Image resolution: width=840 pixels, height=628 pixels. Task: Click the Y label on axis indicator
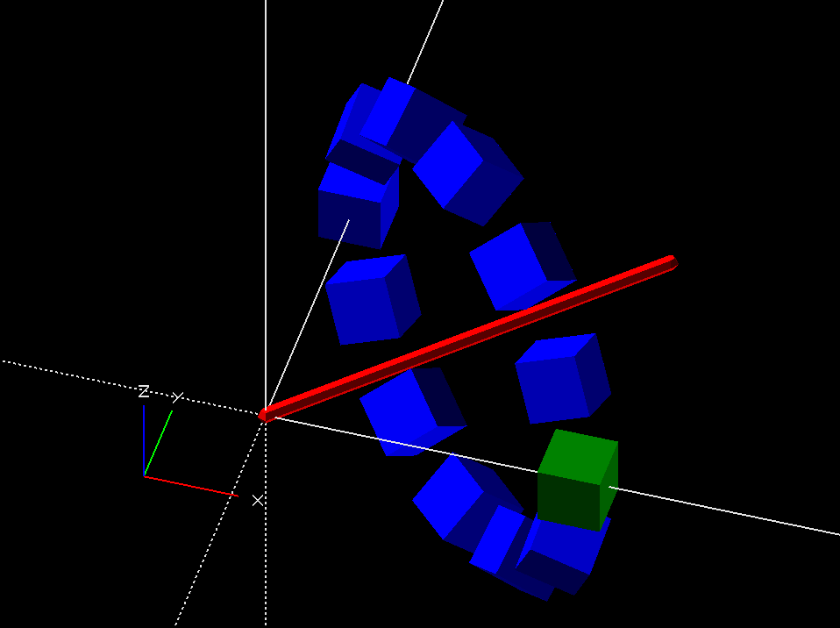(177, 397)
